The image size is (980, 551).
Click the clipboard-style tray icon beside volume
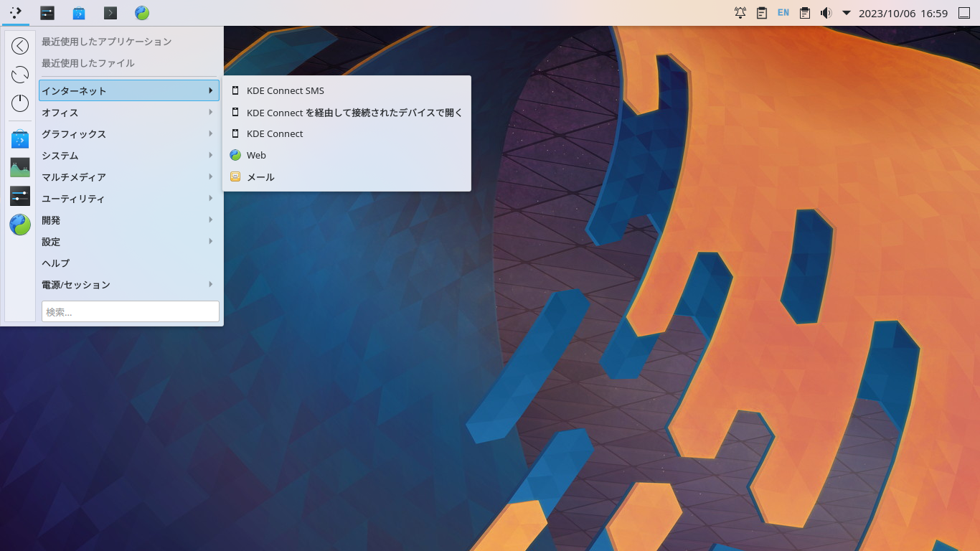(x=805, y=13)
